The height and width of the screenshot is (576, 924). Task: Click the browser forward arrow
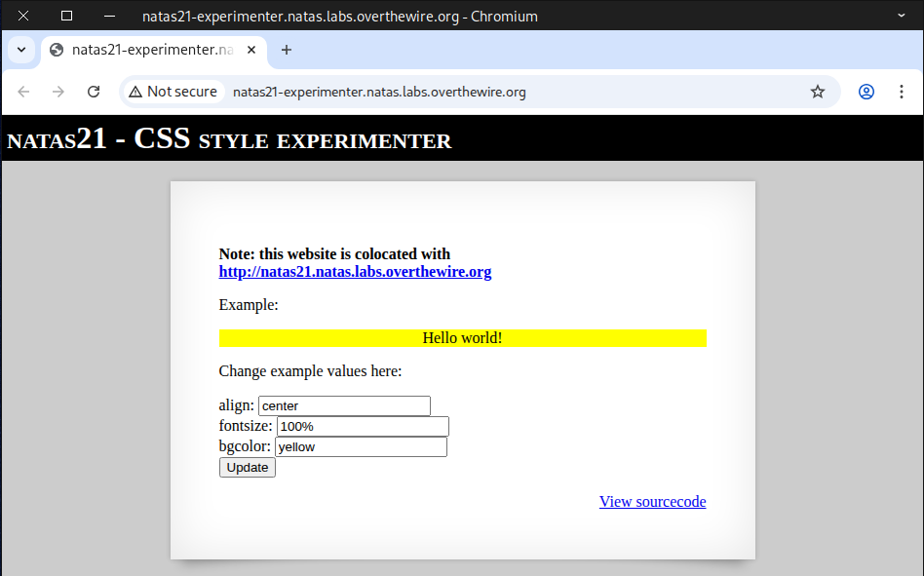click(x=58, y=92)
